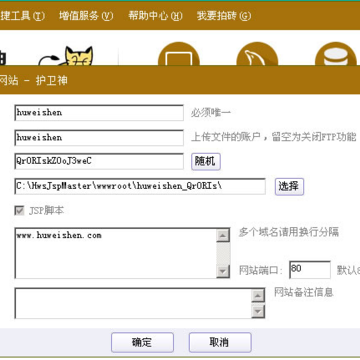Click the 网站端口 port field showing 80
The width and height of the screenshot is (360, 360).
(x=310, y=269)
